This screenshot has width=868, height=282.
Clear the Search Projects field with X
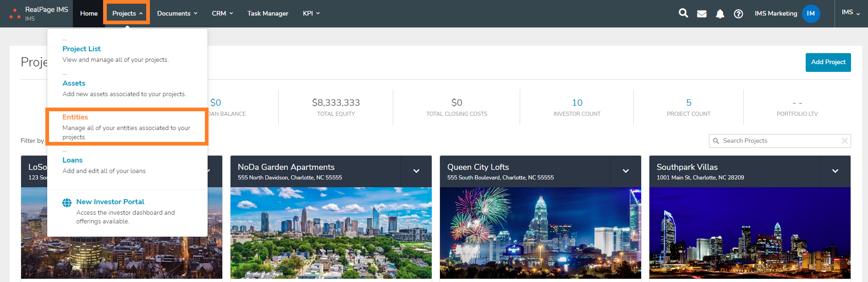[x=844, y=141]
